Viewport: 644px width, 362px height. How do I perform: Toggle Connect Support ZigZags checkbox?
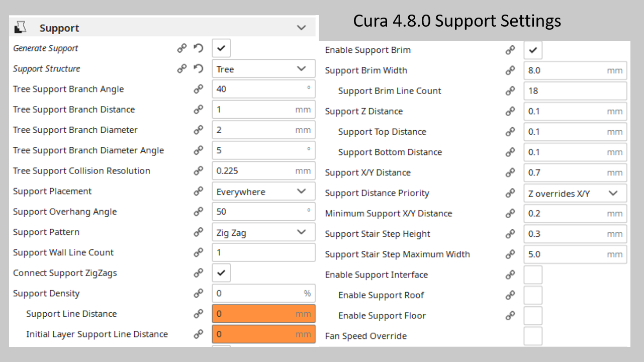coord(221,273)
